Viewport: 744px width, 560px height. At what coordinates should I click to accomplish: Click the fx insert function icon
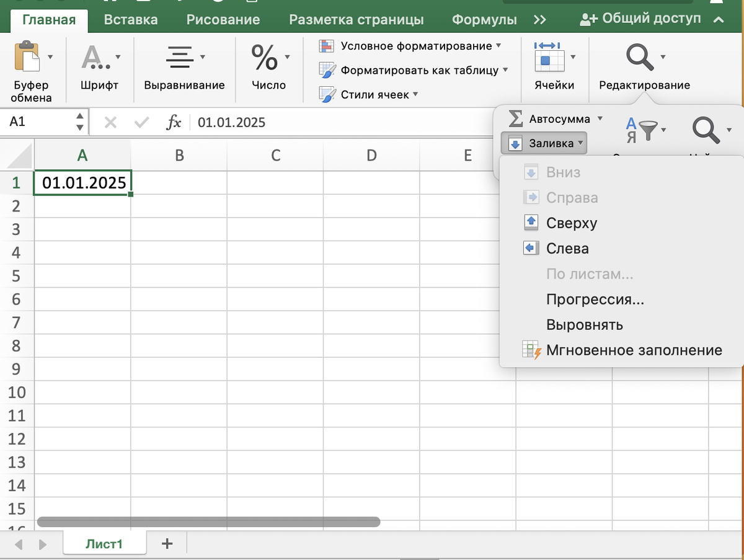point(174,122)
